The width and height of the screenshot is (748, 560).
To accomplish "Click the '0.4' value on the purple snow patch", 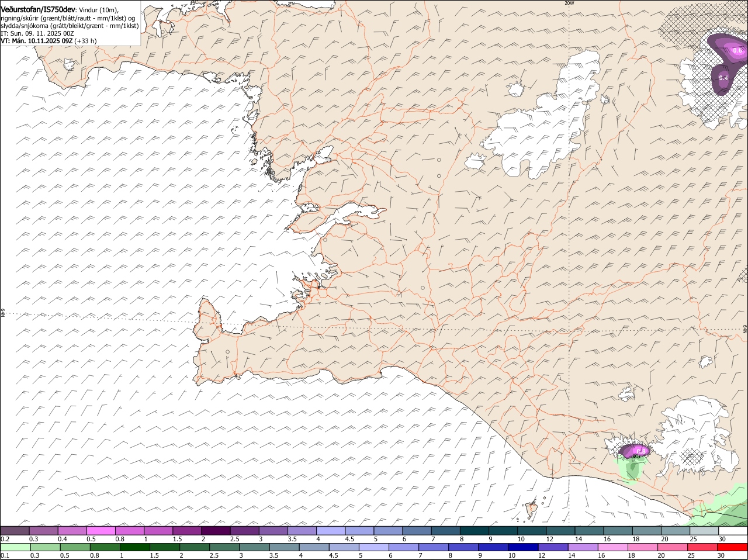I will click(x=723, y=78).
